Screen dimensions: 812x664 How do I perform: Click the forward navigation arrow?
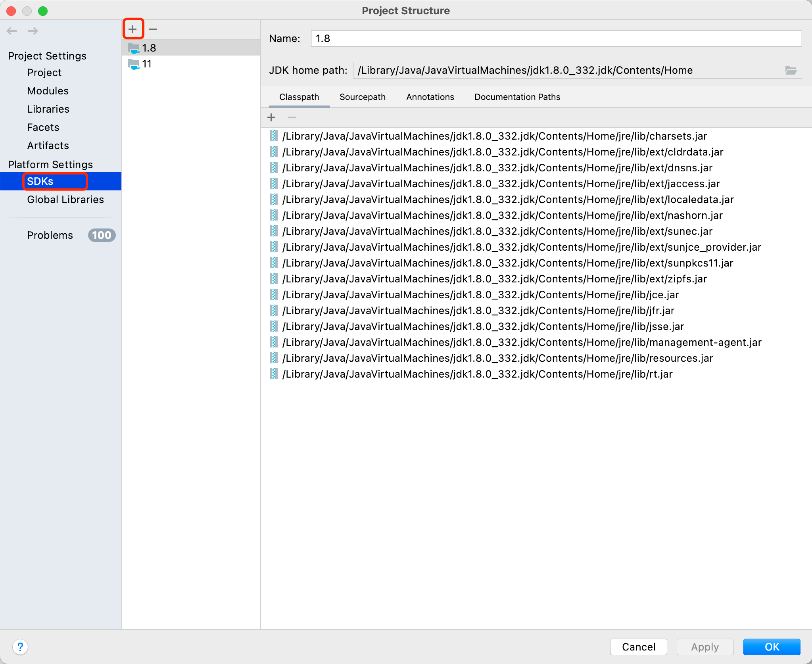point(33,31)
